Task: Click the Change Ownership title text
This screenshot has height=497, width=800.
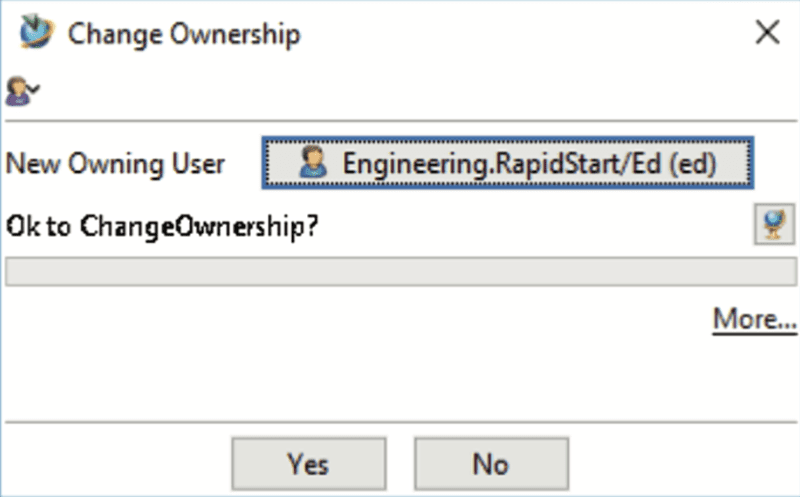Action: (184, 34)
